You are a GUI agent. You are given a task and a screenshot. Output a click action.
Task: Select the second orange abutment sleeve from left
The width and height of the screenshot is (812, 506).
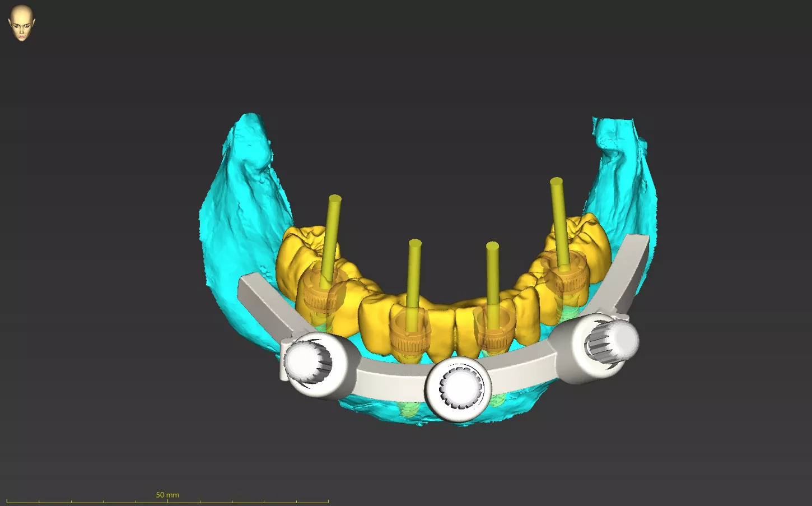coord(410,337)
